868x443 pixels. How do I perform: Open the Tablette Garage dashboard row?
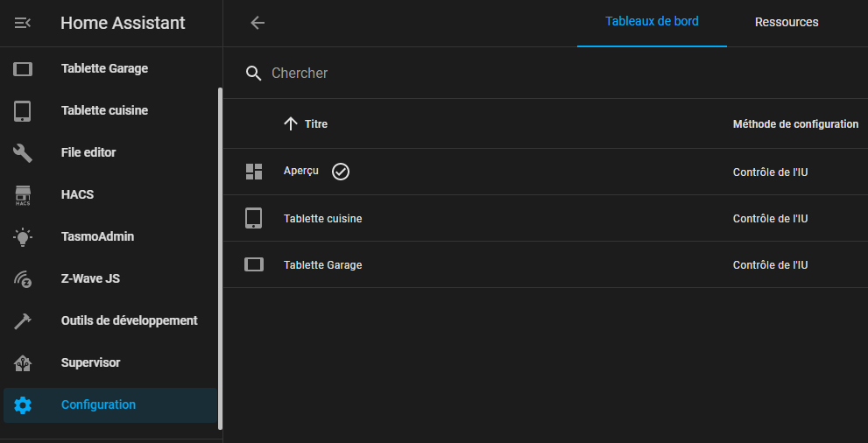click(x=546, y=265)
